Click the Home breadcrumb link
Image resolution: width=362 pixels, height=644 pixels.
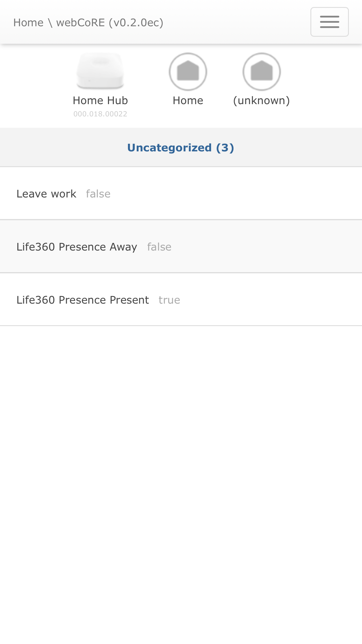point(28,22)
